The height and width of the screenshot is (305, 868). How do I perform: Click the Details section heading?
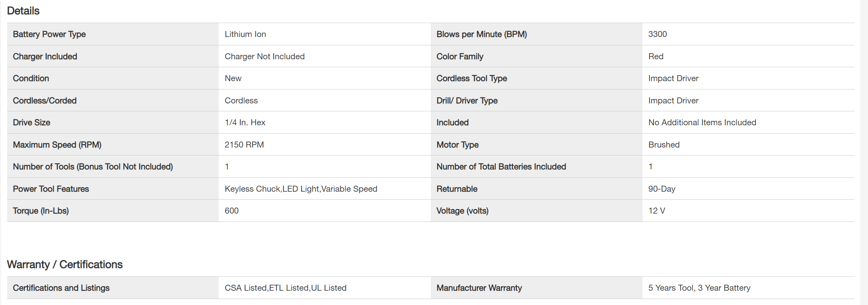pyautogui.click(x=23, y=11)
